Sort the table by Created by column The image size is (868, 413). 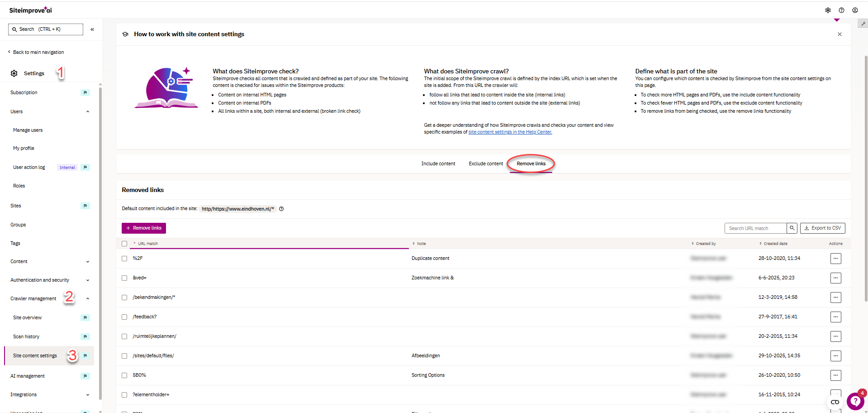click(x=703, y=244)
